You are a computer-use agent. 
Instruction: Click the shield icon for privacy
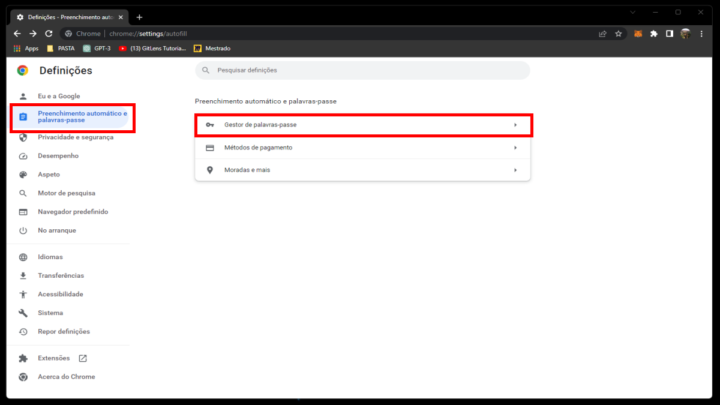tap(23, 137)
